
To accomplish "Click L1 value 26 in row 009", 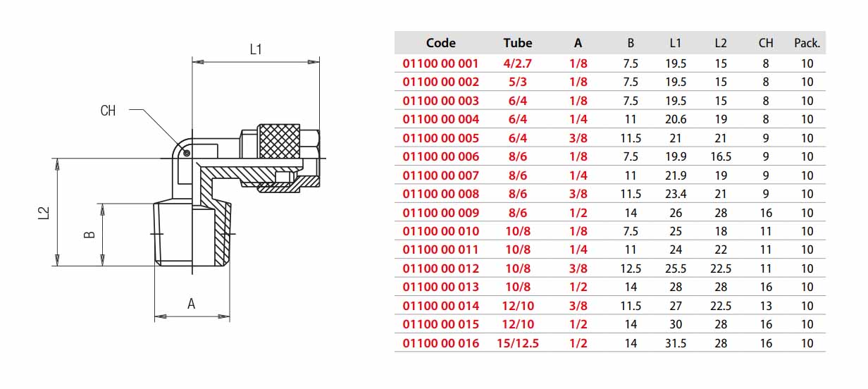I will point(676,213).
